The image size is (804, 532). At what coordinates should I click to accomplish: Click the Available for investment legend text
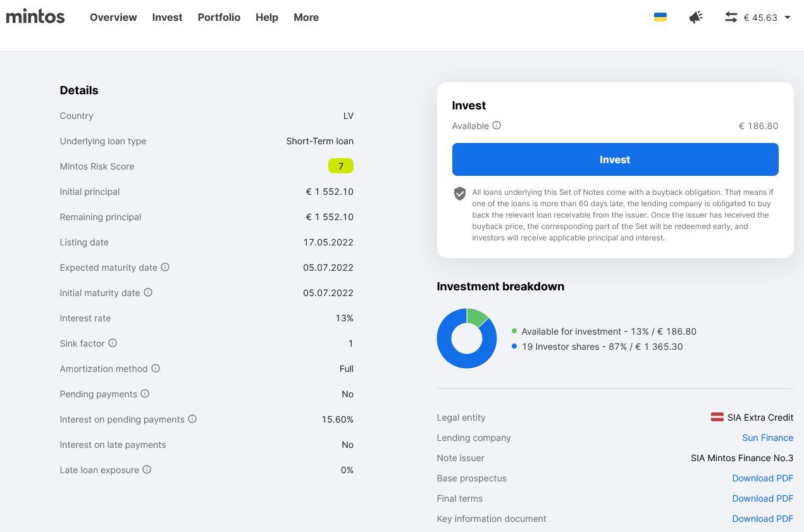coord(609,331)
